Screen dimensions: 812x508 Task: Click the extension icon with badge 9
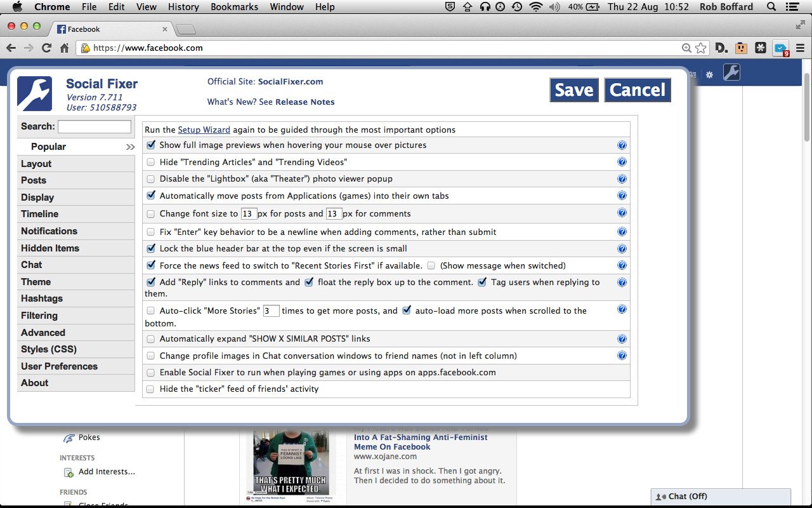click(780, 48)
